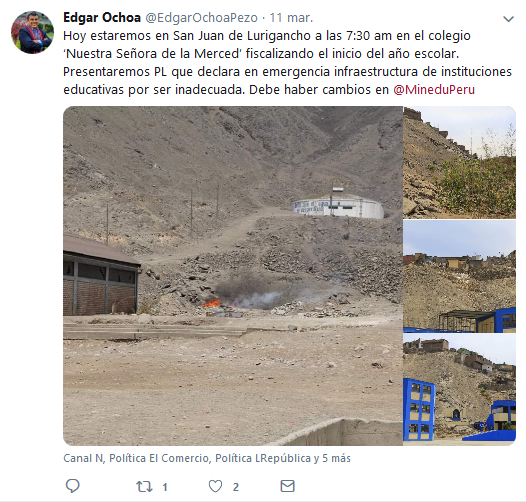Open the @MineduPeru mention
The width and height of the screenshot is (526, 502).
[x=434, y=90]
